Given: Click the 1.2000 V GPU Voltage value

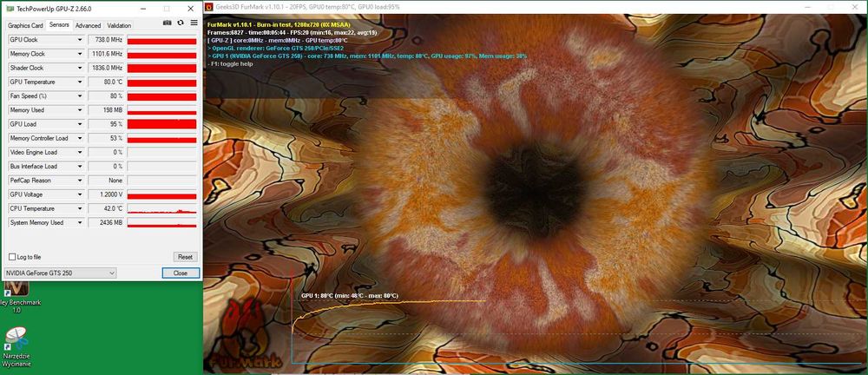Looking at the screenshot, I should click(x=106, y=195).
